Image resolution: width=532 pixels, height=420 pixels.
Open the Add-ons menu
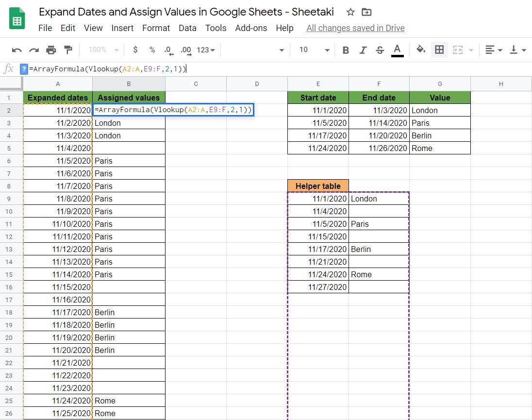(251, 28)
